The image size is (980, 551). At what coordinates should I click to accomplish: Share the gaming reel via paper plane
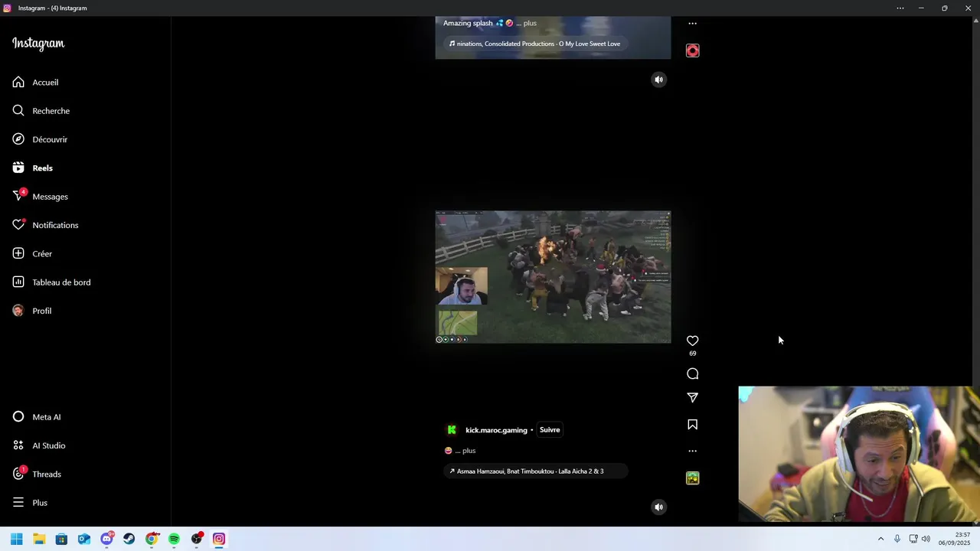pyautogui.click(x=692, y=397)
